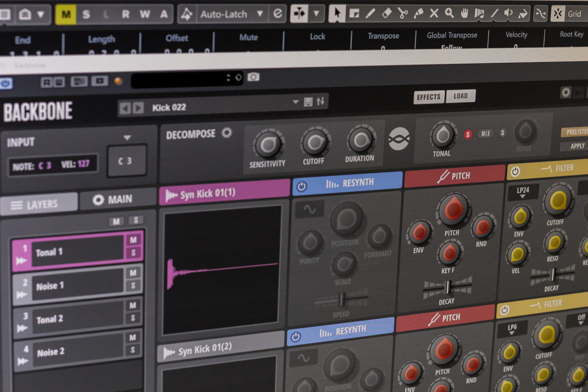Select the Zoom magnifier tool
Viewport: 588px width, 392px height.
pos(449,14)
